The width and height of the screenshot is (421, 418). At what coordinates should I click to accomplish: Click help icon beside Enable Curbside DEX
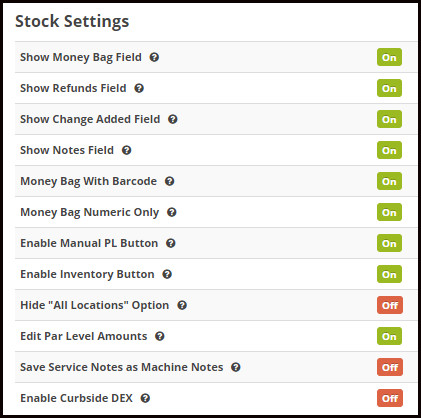coord(145,398)
